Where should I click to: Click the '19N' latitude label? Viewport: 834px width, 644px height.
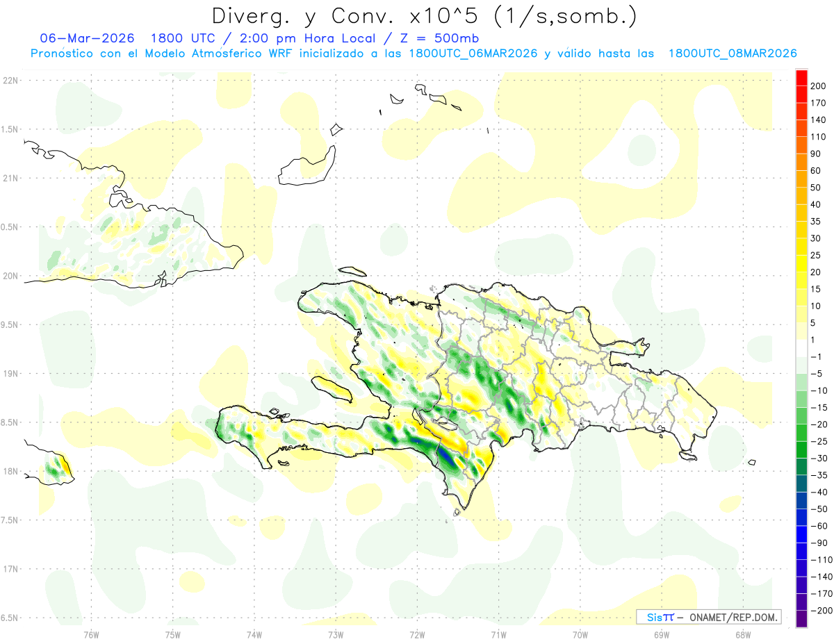(10, 374)
